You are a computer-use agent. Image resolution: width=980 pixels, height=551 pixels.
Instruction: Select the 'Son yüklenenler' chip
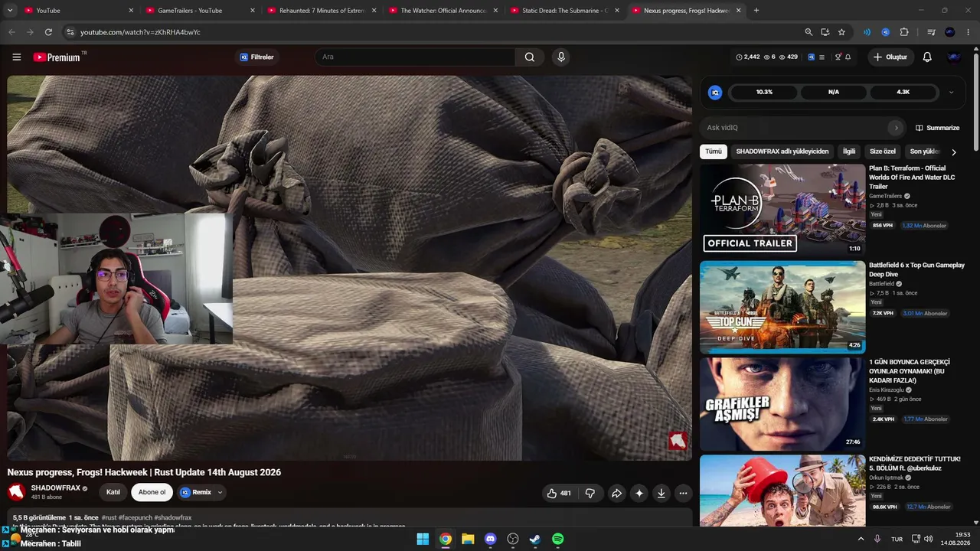(924, 152)
